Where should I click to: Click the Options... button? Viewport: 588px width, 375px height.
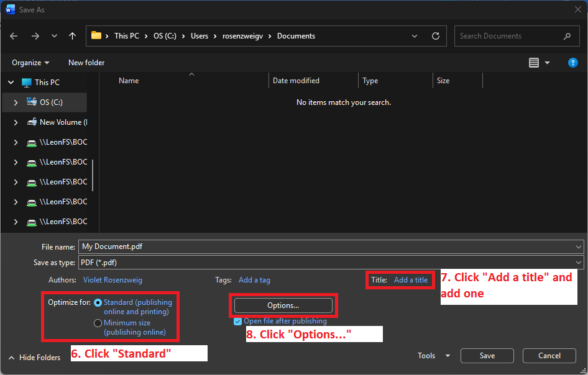pyautogui.click(x=283, y=305)
